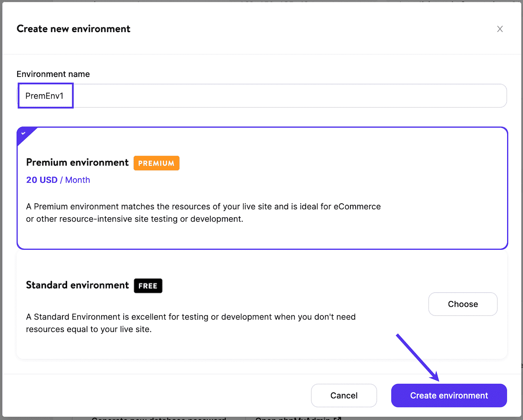The image size is (523, 420).
Task: Click the PremEnv1 text in name field
Action: point(44,96)
